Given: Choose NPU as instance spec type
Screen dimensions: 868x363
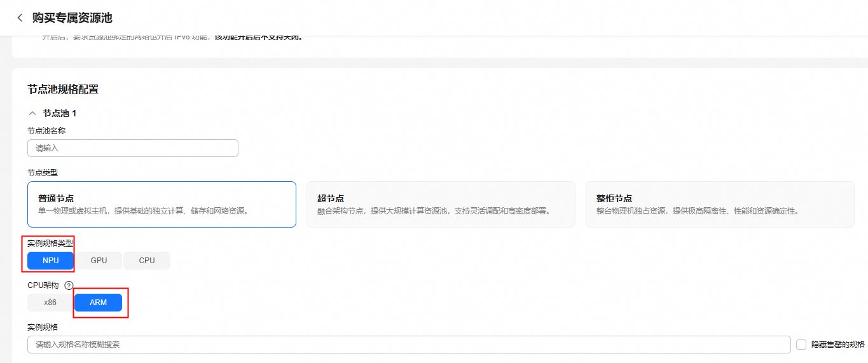Looking at the screenshot, I should [x=50, y=261].
